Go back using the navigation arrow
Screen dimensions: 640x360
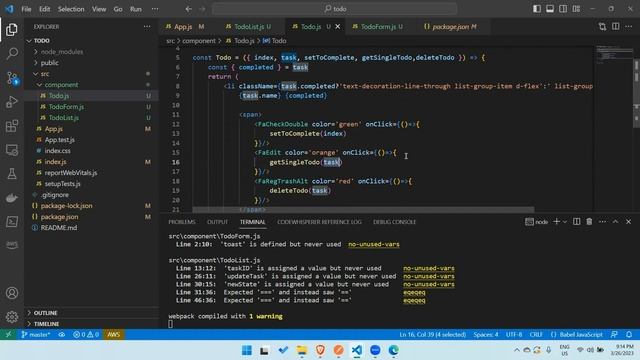[189, 9]
